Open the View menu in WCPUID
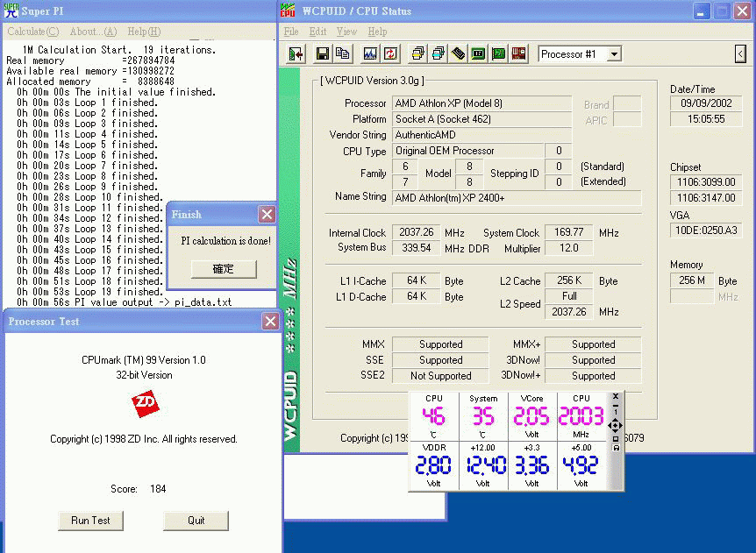 point(346,32)
